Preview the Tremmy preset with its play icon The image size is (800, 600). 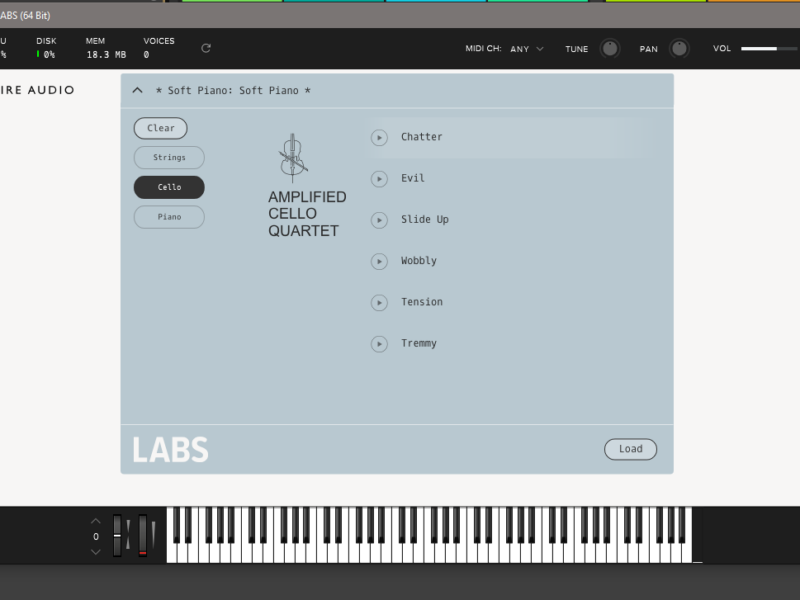coord(379,344)
